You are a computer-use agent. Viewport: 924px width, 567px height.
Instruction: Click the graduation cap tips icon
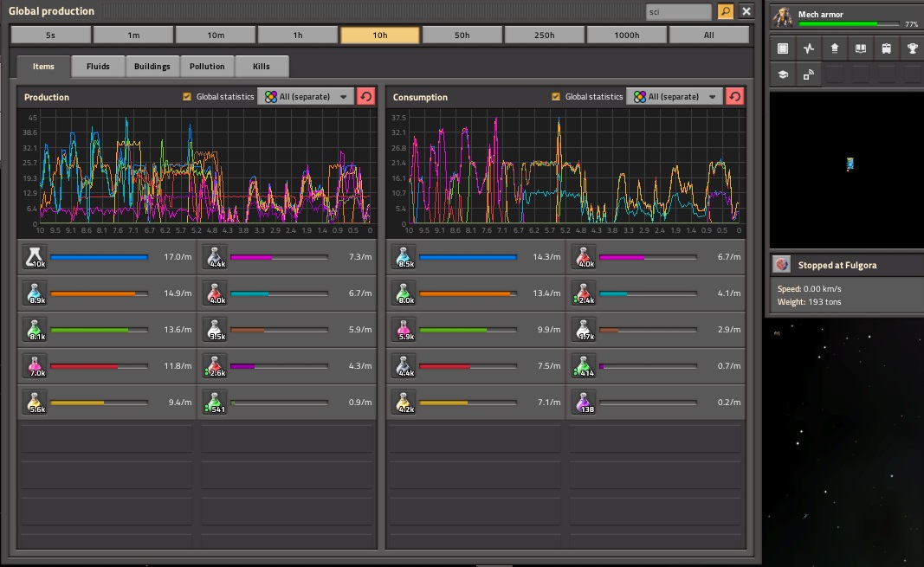[783, 74]
